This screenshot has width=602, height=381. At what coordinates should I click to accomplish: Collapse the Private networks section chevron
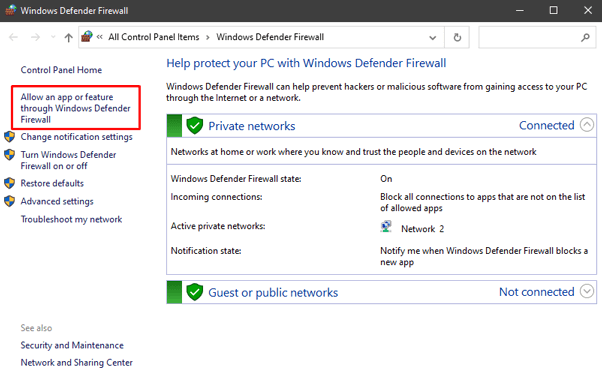pos(587,125)
